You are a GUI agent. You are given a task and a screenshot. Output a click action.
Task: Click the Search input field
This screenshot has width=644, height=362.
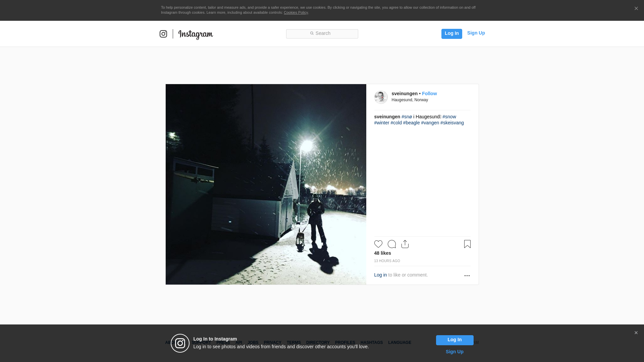(x=322, y=34)
